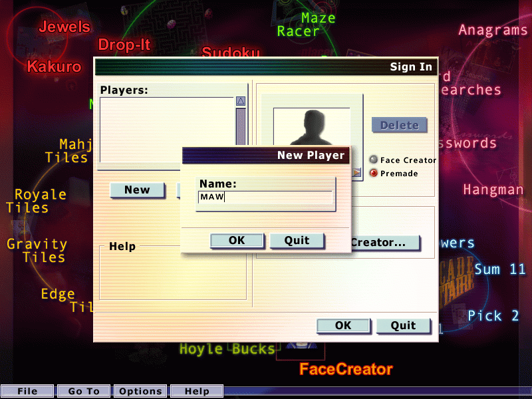Open the Hangman game label
This screenshot has width=532, height=399.
point(493,190)
